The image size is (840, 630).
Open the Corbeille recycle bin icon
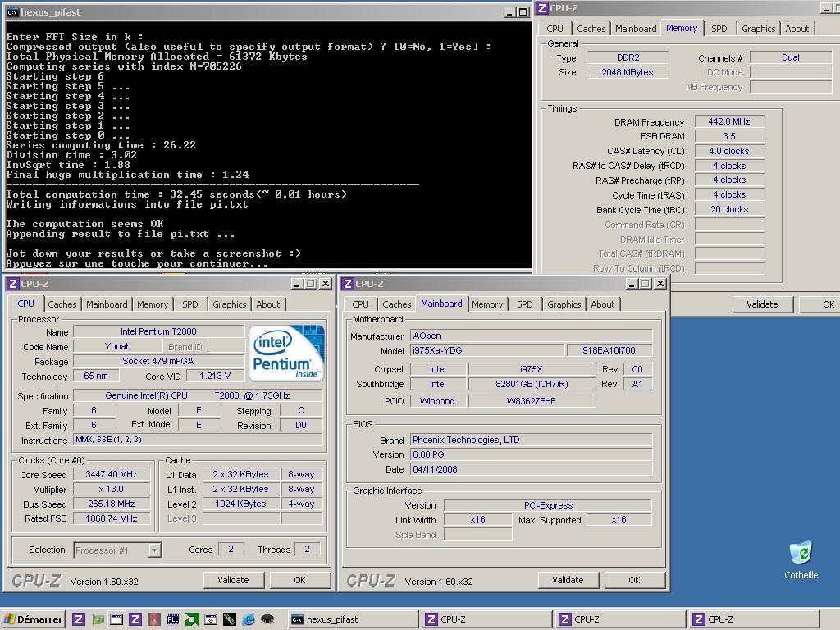click(x=801, y=559)
